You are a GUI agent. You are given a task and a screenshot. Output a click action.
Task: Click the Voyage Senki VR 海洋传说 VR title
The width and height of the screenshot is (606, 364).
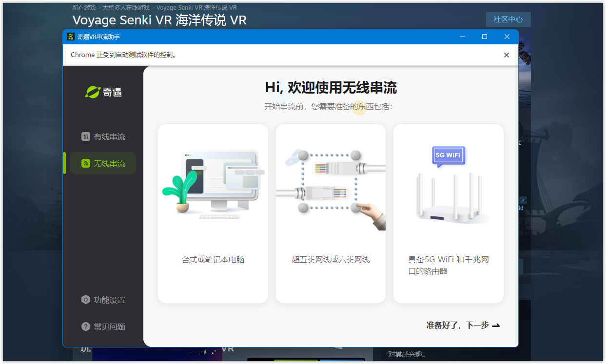pyautogui.click(x=159, y=20)
